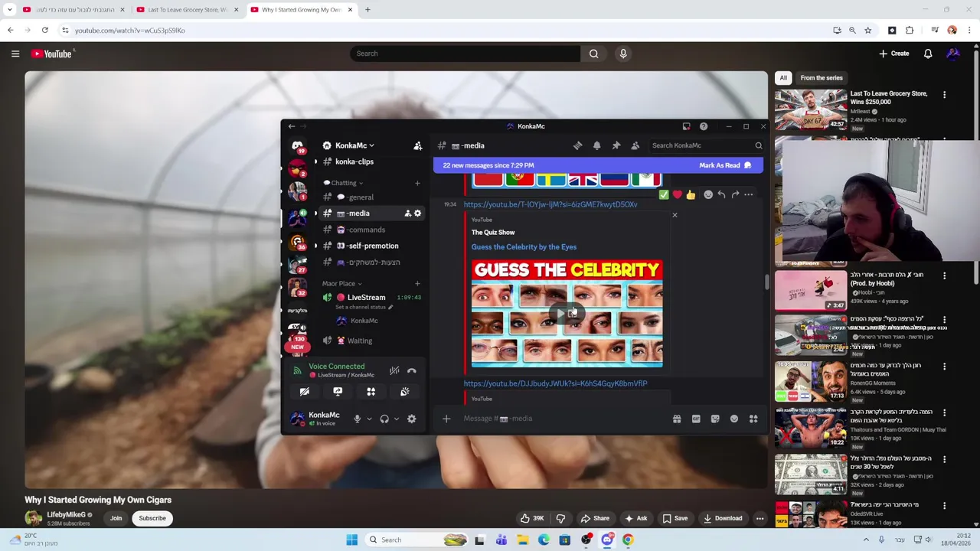
Task: Remove the Quiz Show embed
Action: [x=675, y=215]
